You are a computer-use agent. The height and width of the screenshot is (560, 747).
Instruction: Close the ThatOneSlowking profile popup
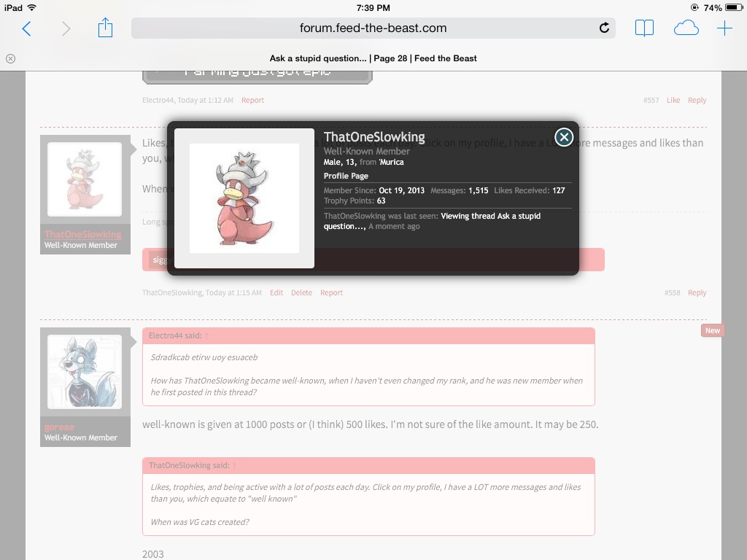coord(563,137)
